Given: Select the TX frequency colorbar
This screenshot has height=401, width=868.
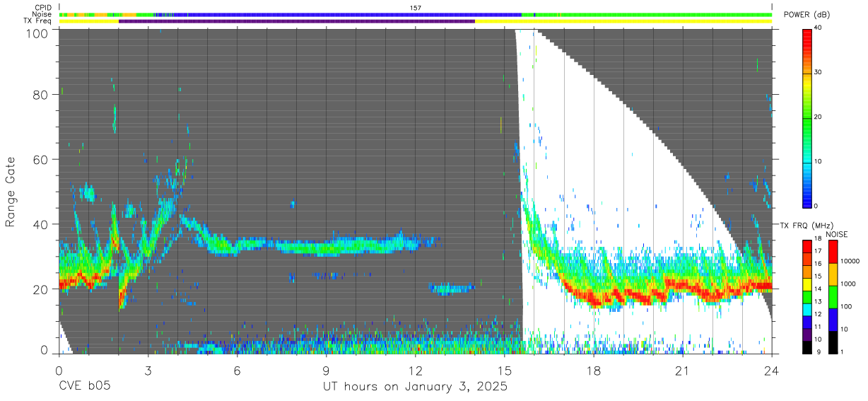Looking at the screenshot, I should 807,297.
